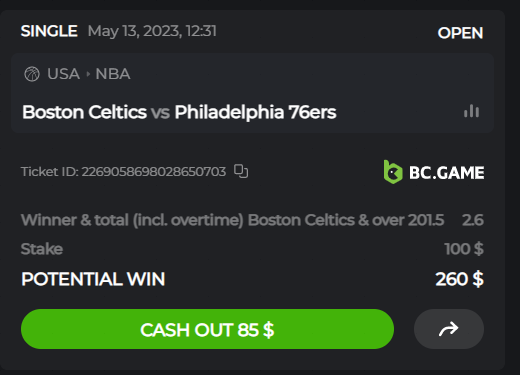This screenshot has width=520, height=375.
Task: Click the 260 $ potential win amount
Action: (459, 279)
